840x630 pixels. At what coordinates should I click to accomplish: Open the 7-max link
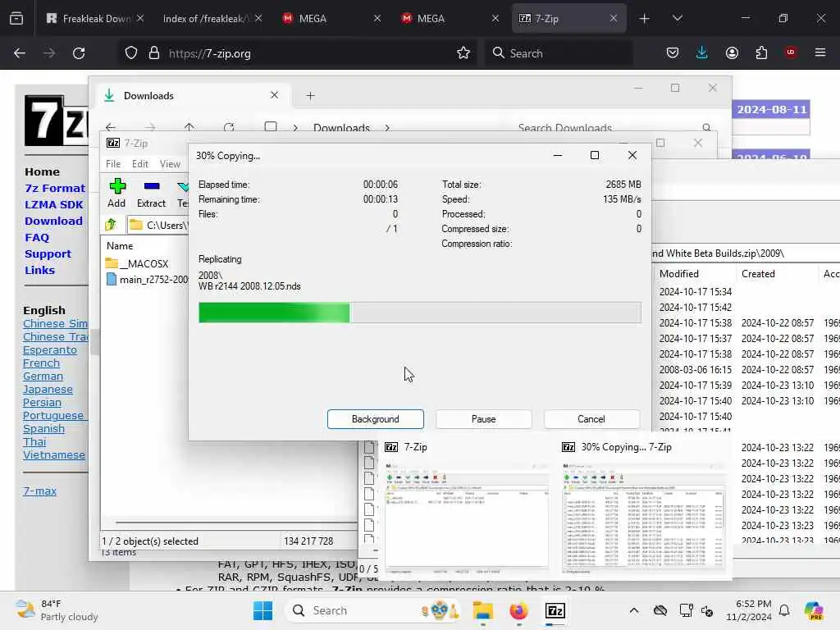39,491
